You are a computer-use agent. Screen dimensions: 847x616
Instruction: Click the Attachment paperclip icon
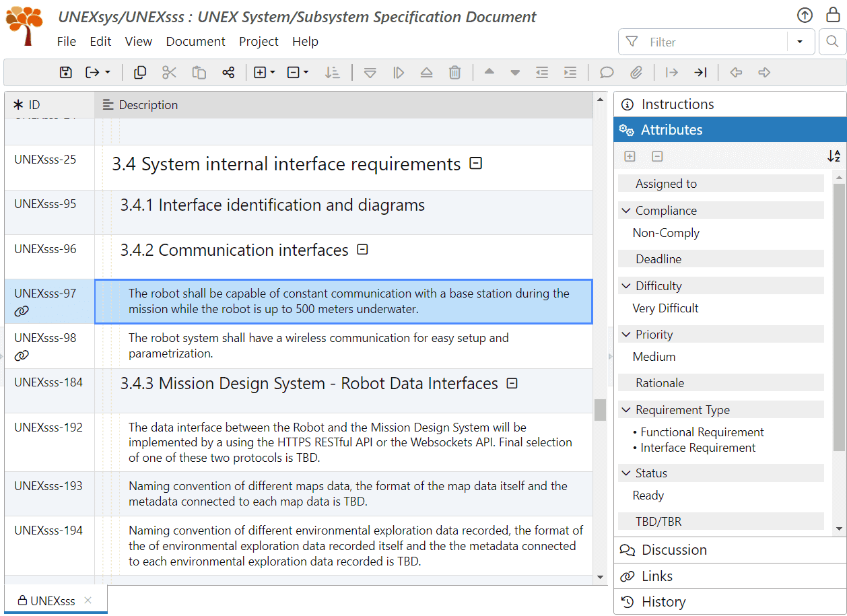636,73
